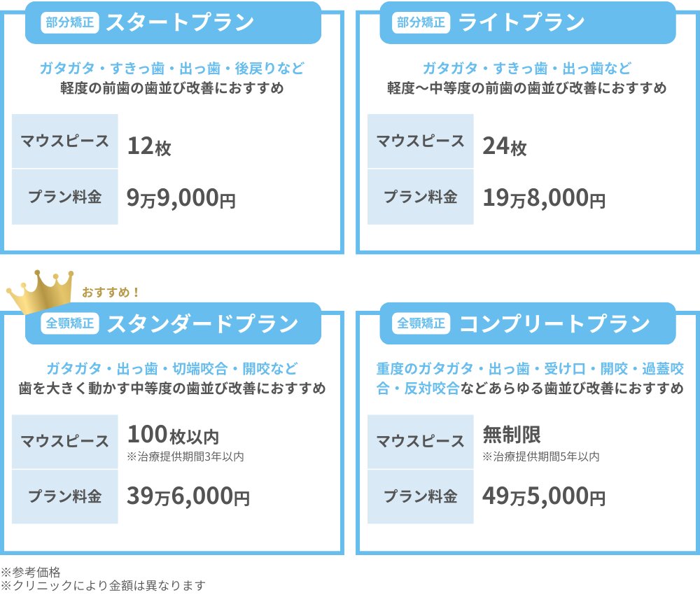The height and width of the screenshot is (595, 700).
Task: Click the 49万5,000円 price
Action: point(543,496)
